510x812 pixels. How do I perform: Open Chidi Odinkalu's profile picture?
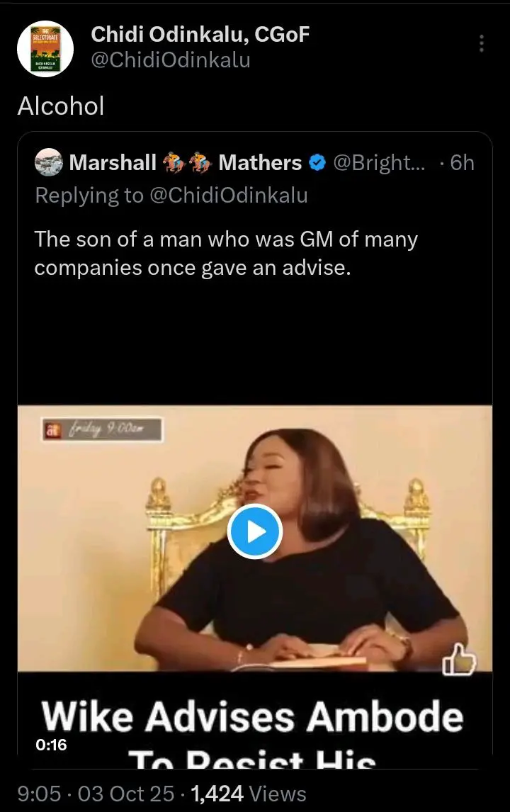point(45,48)
